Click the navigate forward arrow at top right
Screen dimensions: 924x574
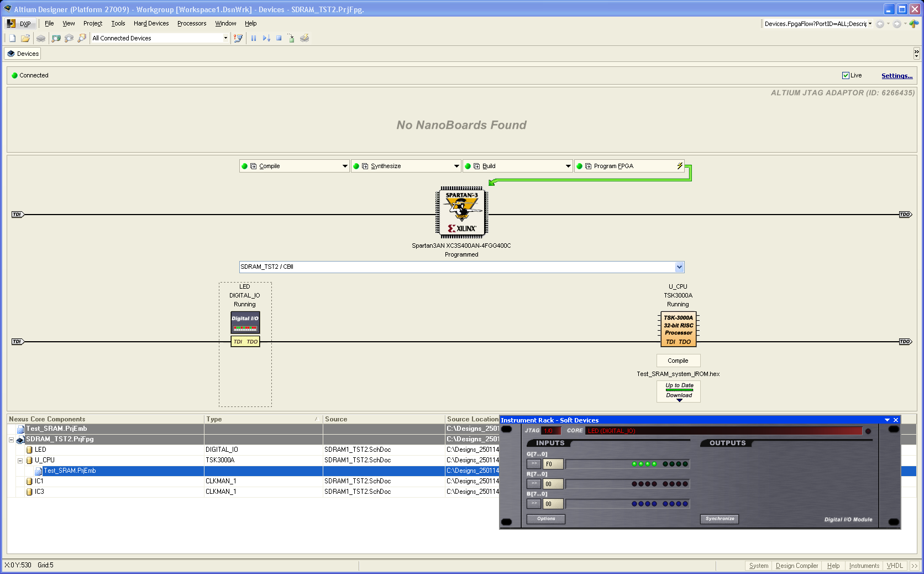pos(897,24)
